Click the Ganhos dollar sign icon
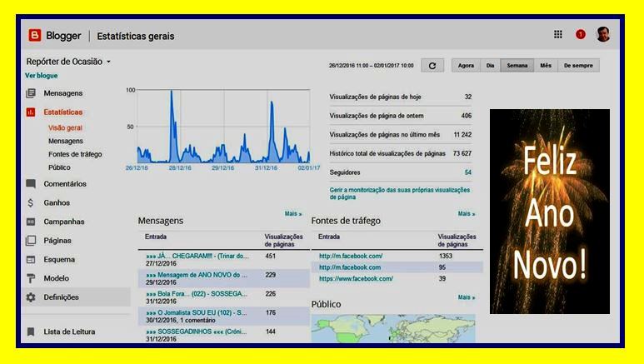The image size is (644, 364). (30, 202)
